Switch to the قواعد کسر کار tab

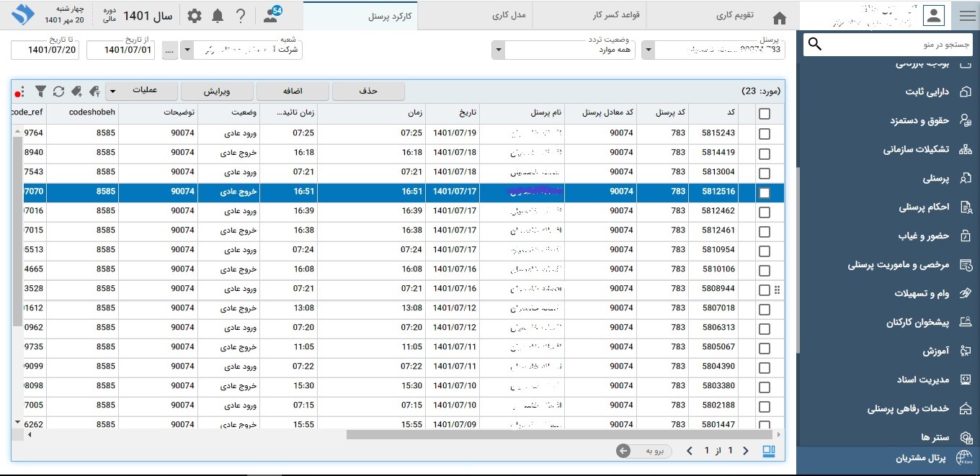pos(589,15)
